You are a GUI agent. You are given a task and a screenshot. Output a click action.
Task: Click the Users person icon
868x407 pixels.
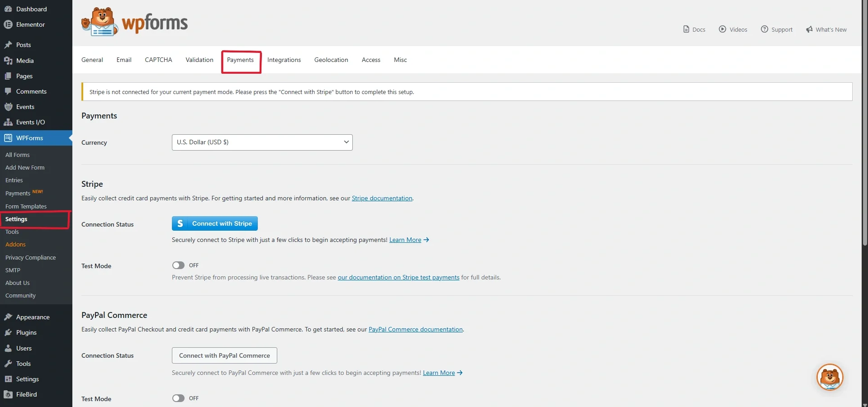8,348
